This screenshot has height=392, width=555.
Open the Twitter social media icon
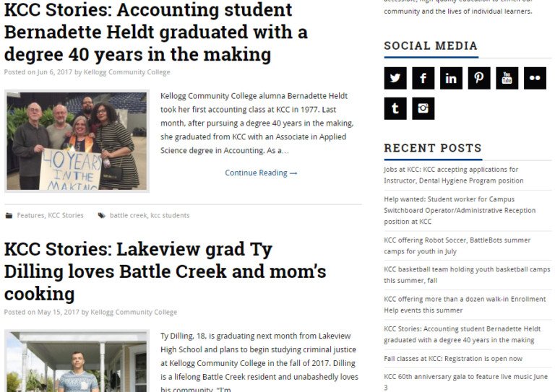coord(395,78)
